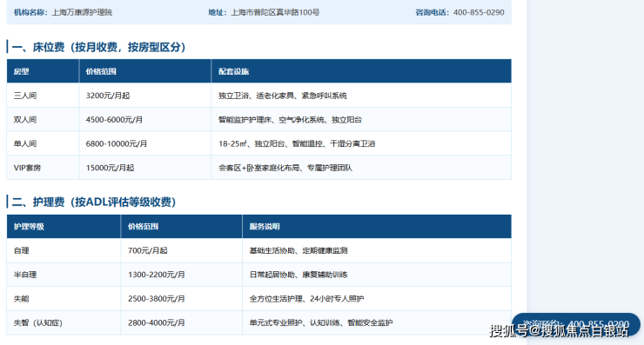Click the 单人间 row label
This screenshot has width=644, height=345.
pyautogui.click(x=25, y=143)
